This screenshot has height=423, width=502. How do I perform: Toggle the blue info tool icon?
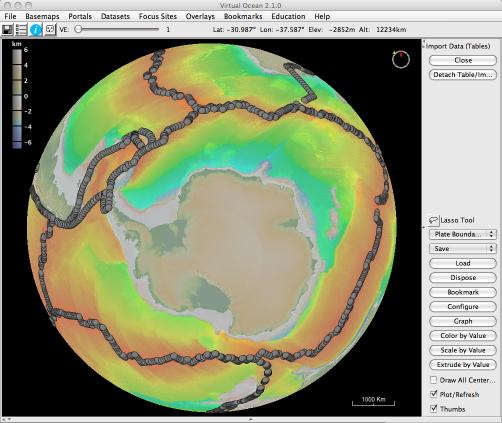[x=35, y=30]
